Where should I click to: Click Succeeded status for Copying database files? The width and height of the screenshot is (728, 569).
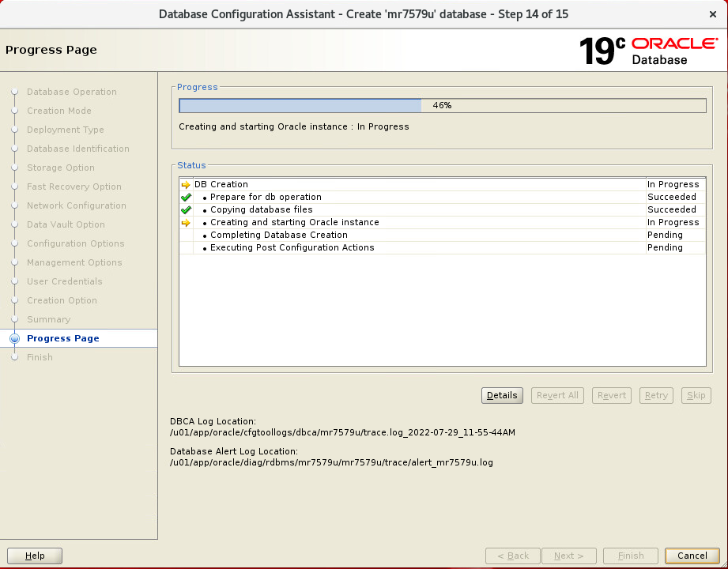coord(672,209)
